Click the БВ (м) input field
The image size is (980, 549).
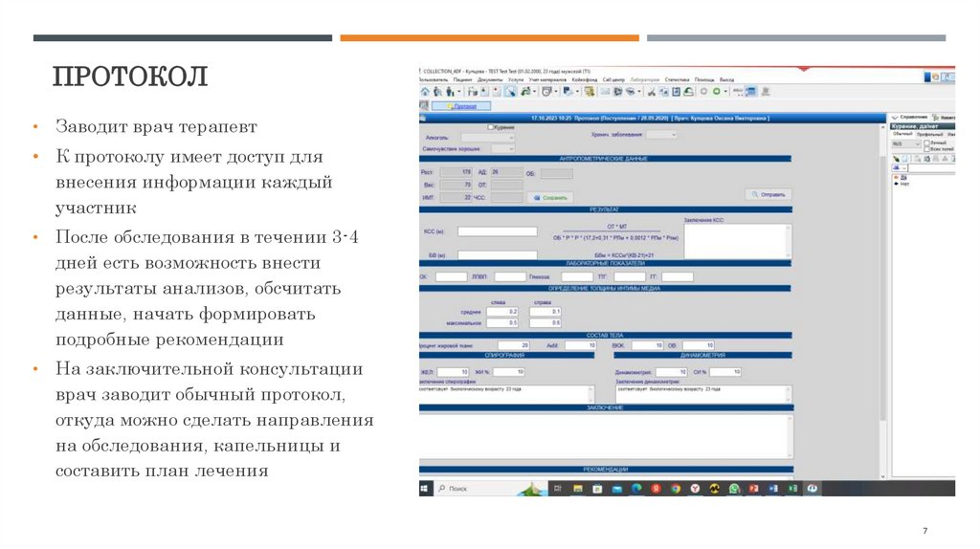coord(497,254)
